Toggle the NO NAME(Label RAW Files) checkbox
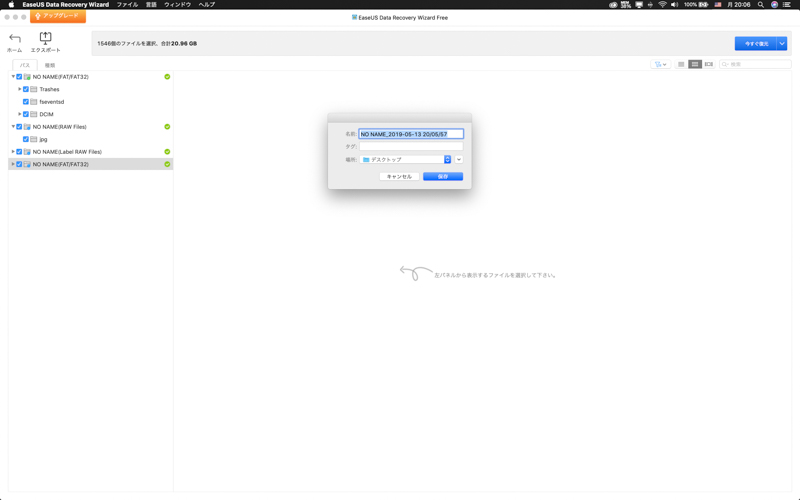The width and height of the screenshot is (800, 500). point(19,152)
